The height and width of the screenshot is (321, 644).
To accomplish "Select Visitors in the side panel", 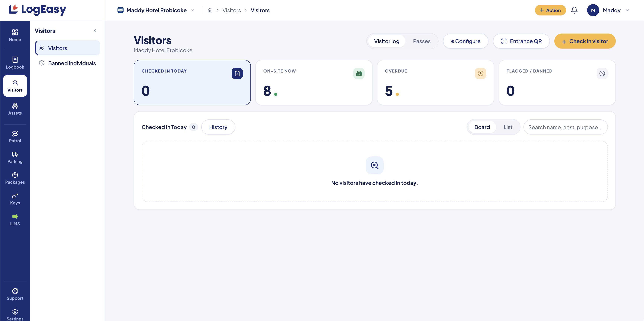I will pos(67,48).
